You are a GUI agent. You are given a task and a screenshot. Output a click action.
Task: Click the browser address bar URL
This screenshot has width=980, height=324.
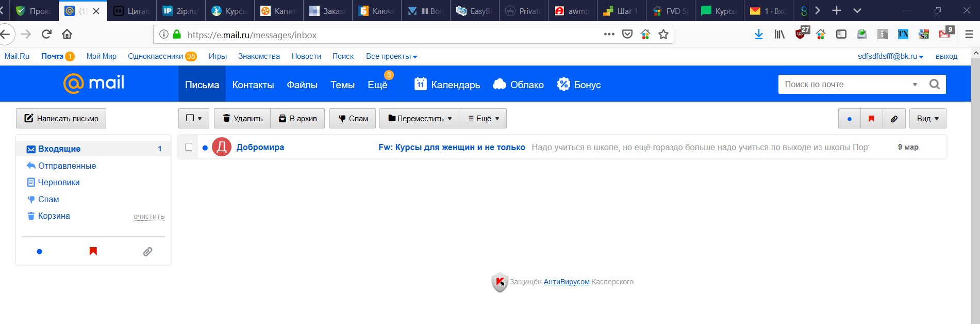click(x=252, y=35)
